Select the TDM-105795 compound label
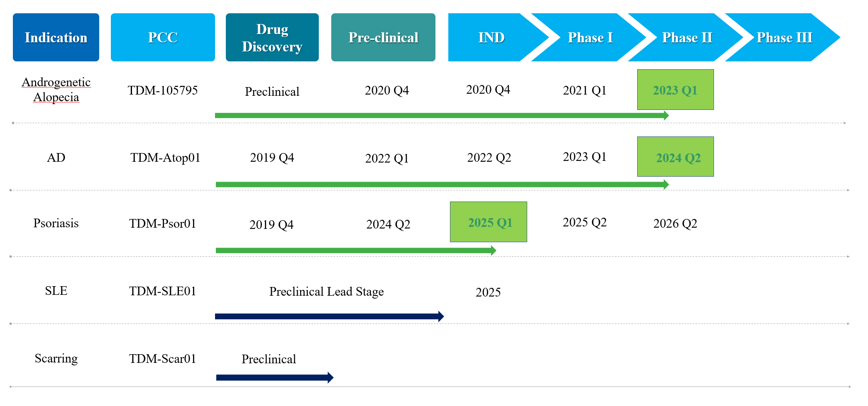Screen dimensions: 868x406 tap(163, 90)
